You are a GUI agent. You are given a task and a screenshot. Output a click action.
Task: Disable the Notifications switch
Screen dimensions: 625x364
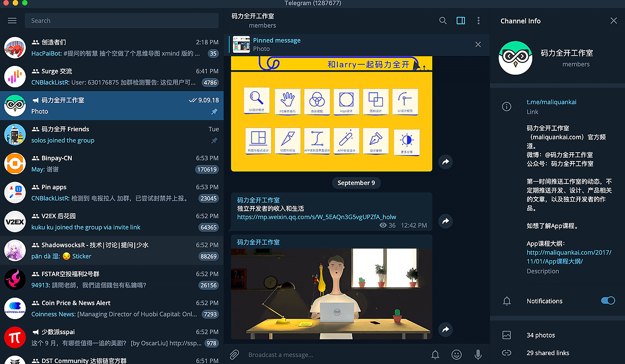(608, 301)
